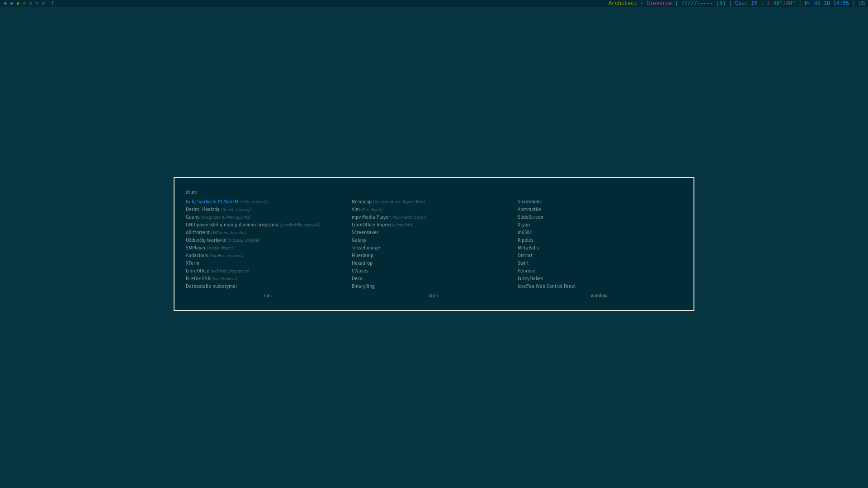Select the last empty workspace circle
This screenshot has height=488, width=868.
click(x=43, y=4)
